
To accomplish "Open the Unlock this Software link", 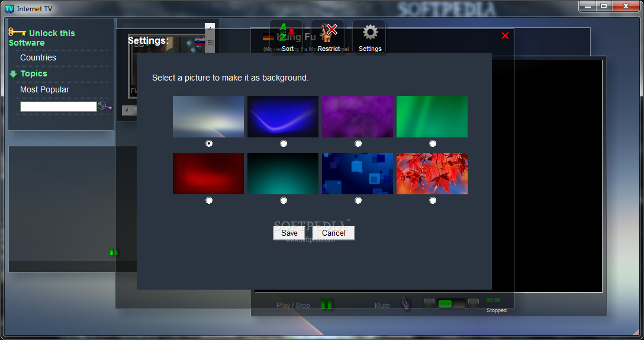I will [x=42, y=38].
